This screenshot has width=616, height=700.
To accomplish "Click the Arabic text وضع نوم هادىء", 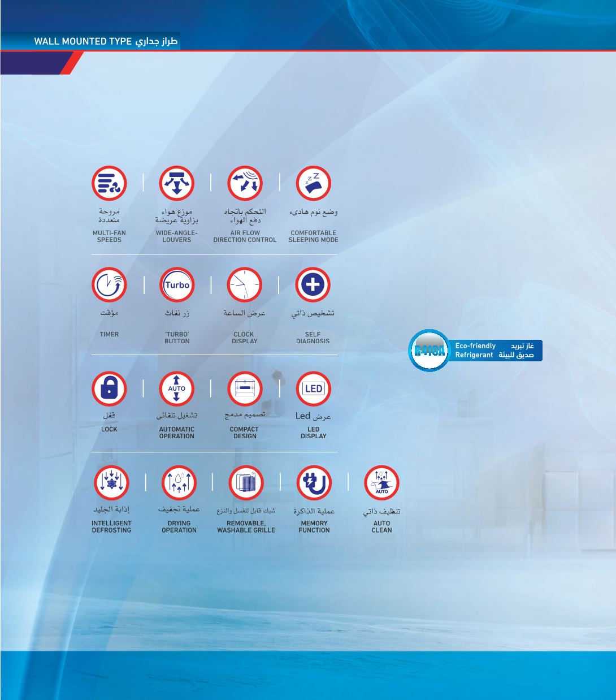I will coord(313,212).
